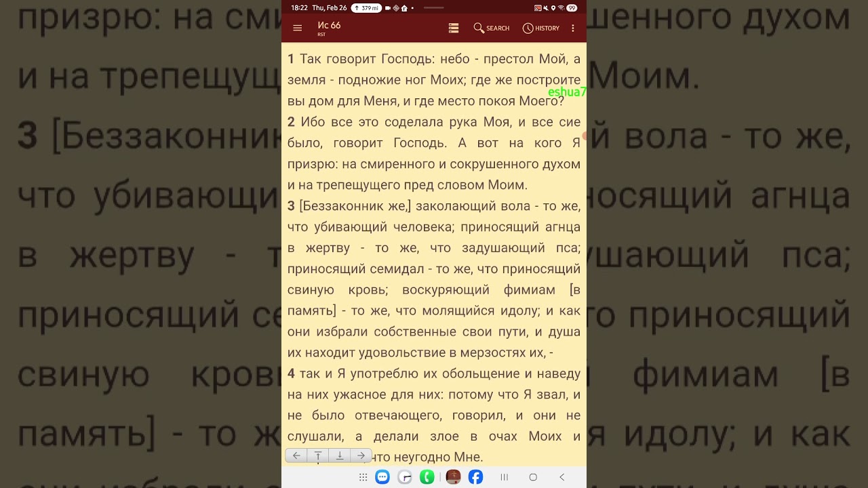
Task: Switch to the Bible app taskbar icon
Action: [x=453, y=477]
